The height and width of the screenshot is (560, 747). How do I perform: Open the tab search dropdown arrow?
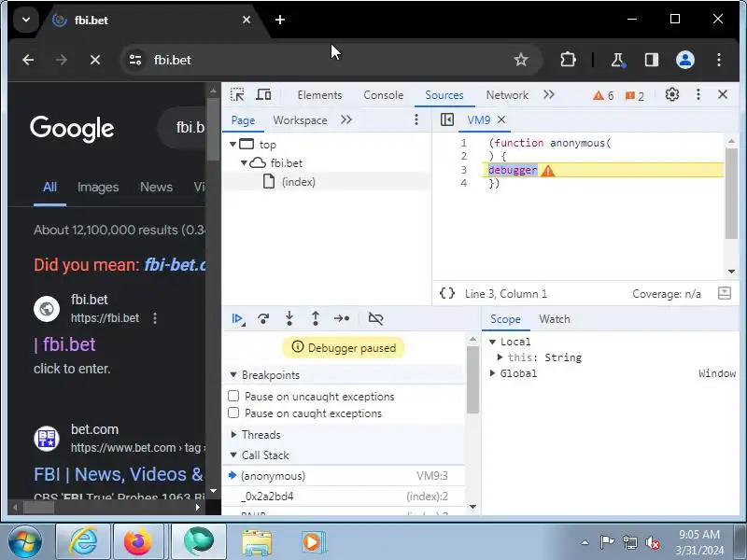(26, 20)
